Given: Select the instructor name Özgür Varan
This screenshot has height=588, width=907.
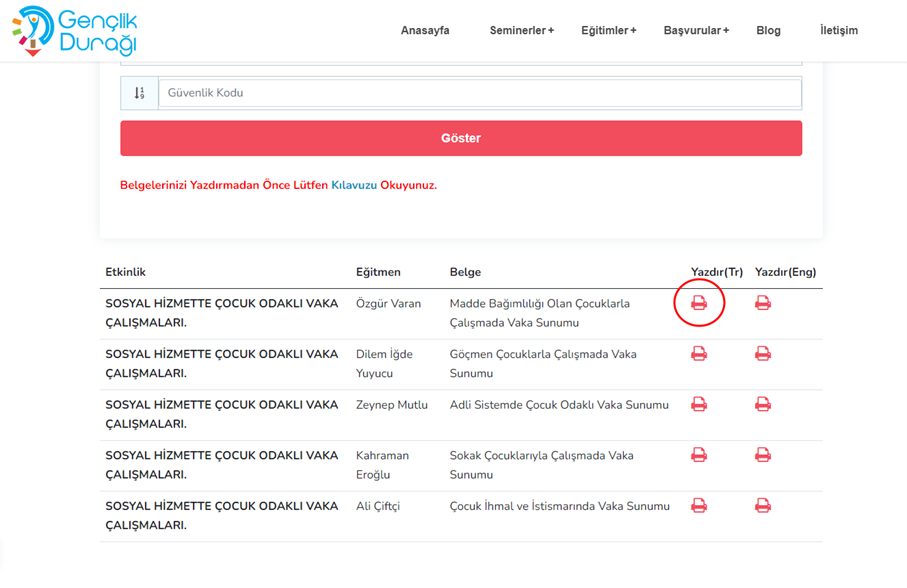Looking at the screenshot, I should [388, 304].
